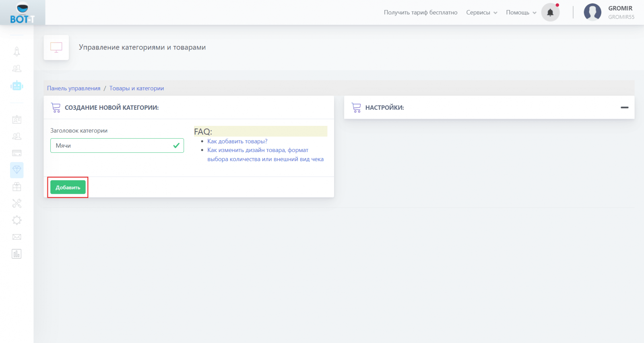Open the BOT-T logo home
Viewport: 644px width, 343px height.
(22, 13)
